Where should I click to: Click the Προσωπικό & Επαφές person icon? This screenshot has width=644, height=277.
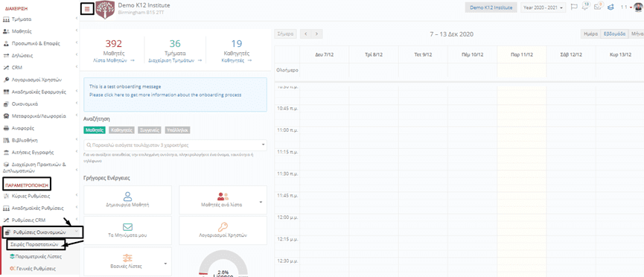pos(6,43)
